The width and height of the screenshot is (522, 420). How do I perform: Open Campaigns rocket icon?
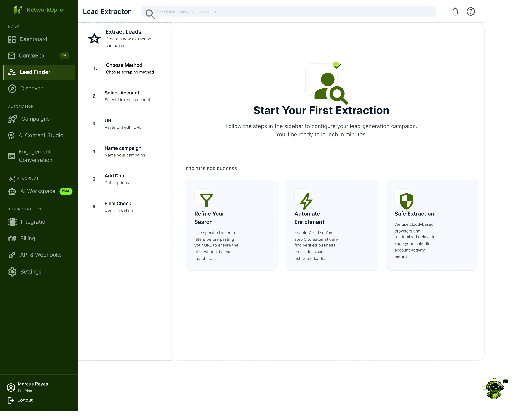click(x=13, y=119)
